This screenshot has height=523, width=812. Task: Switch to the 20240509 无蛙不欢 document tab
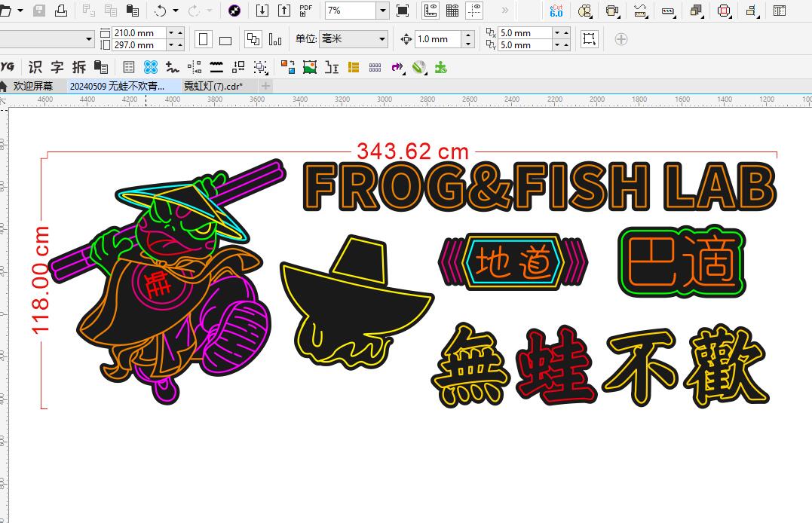tap(118, 86)
